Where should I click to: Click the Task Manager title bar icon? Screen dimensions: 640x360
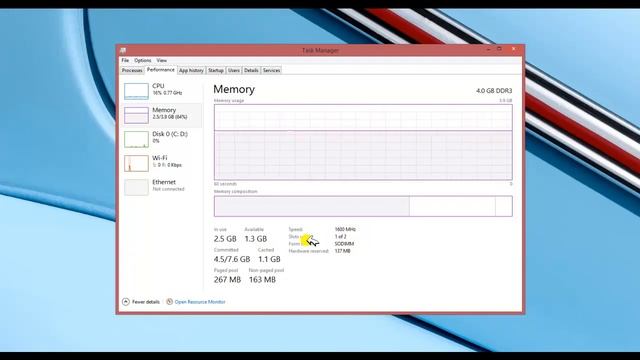coord(123,50)
